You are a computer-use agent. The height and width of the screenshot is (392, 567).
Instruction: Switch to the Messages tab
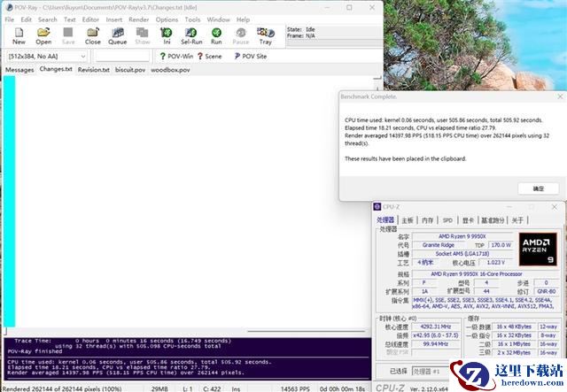(x=19, y=70)
